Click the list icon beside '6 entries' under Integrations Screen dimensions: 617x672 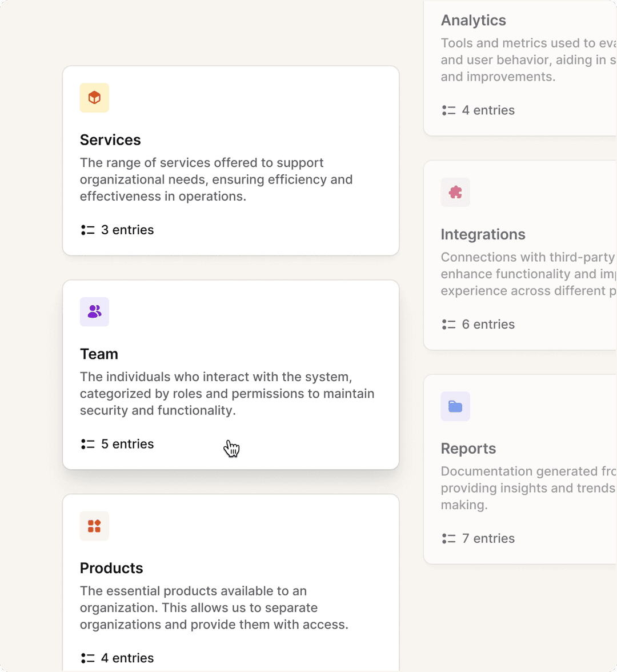coord(448,324)
